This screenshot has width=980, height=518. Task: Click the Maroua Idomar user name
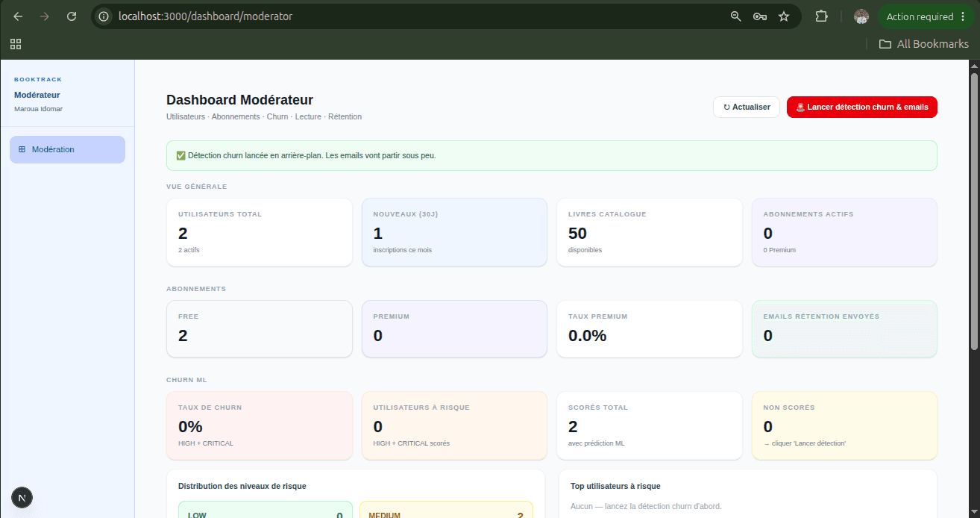pyautogui.click(x=39, y=109)
